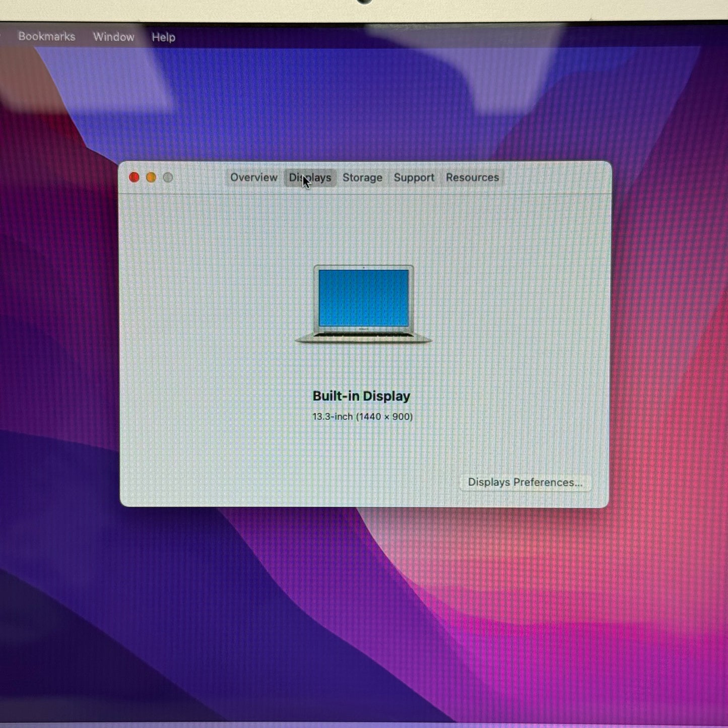The image size is (728, 728).
Task: Open the Resources tab
Action: [472, 178]
